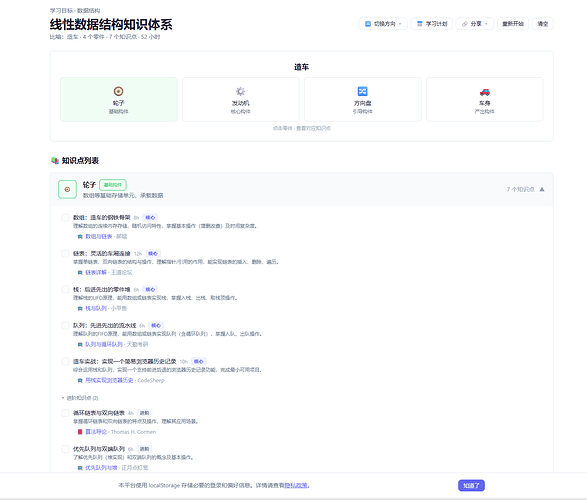
Task: Check off the 数组 knowledge point
Action: (65, 217)
